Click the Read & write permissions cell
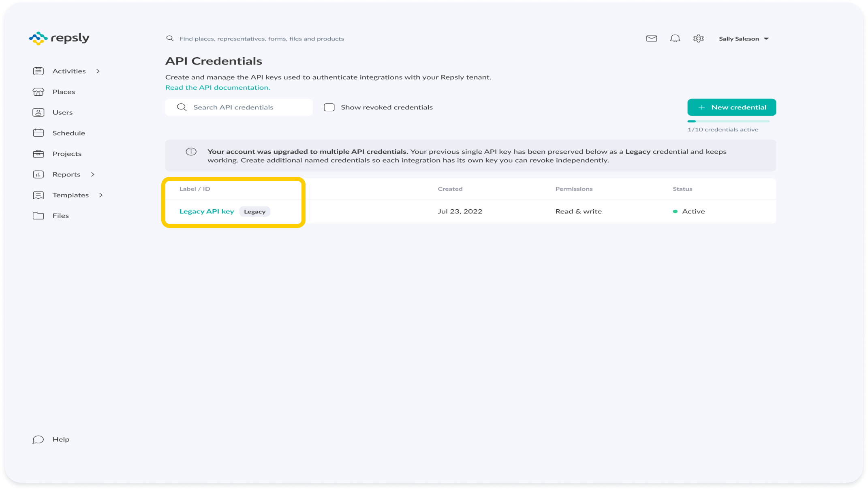868x490 pixels. click(578, 211)
